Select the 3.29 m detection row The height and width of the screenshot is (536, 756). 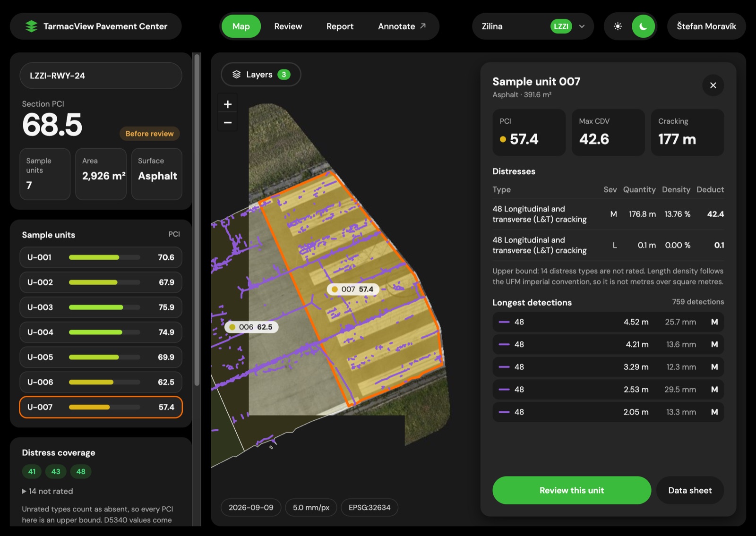608,367
